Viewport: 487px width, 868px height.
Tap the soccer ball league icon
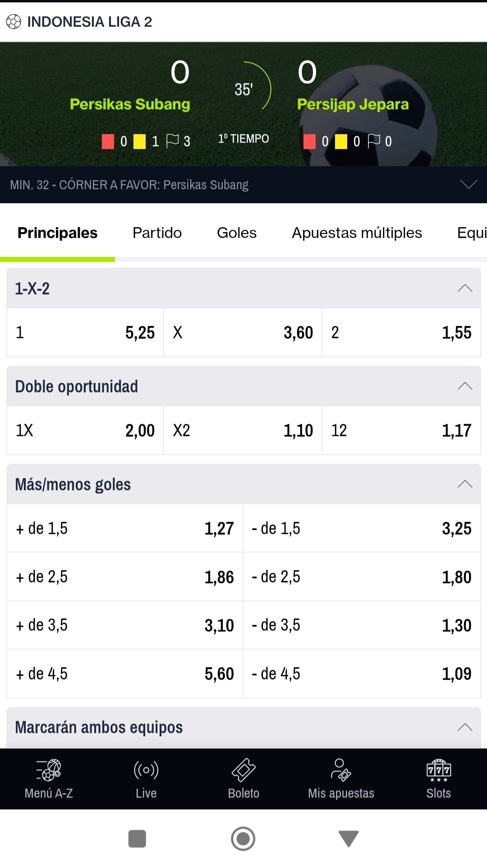point(14,22)
